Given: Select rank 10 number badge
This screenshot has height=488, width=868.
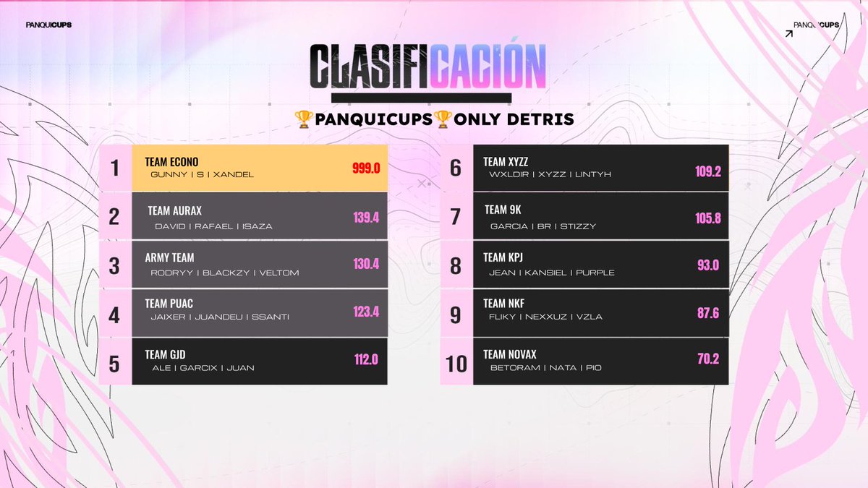Looking at the screenshot, I should point(456,361).
